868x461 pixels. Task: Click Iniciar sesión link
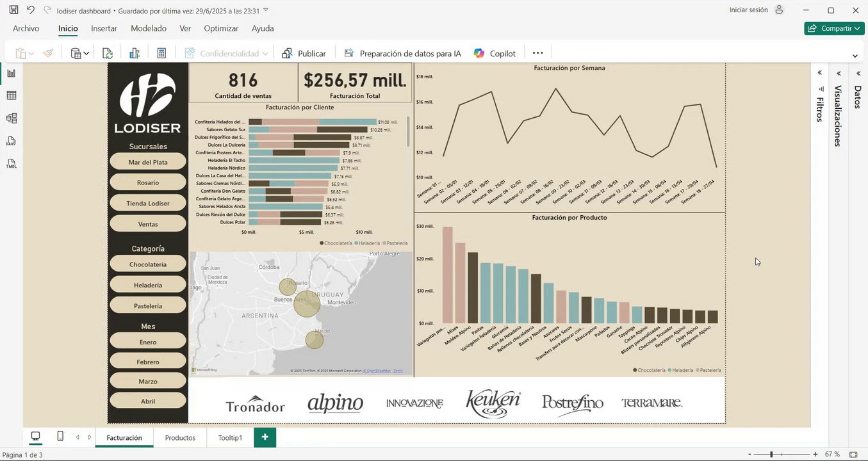pos(748,10)
